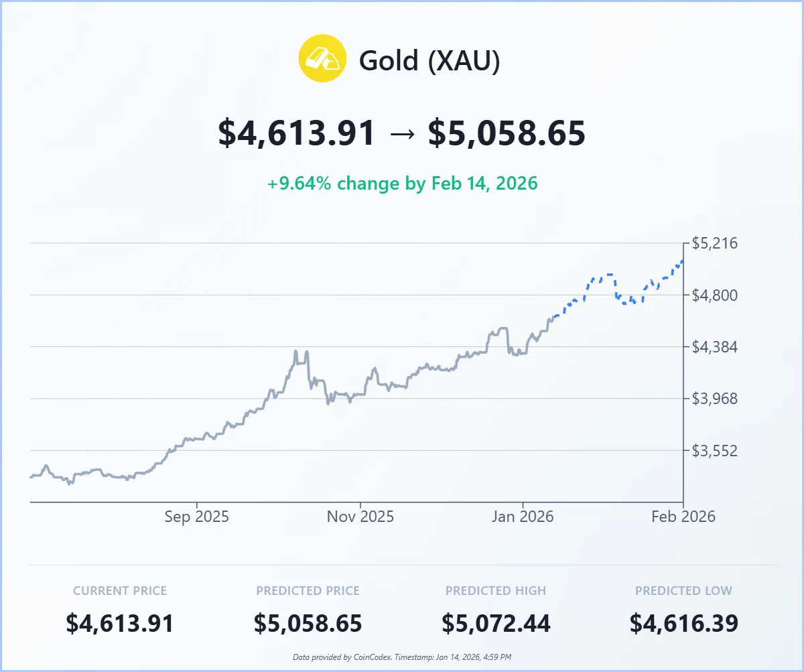Select the $3,552 y-axis label

tap(714, 450)
